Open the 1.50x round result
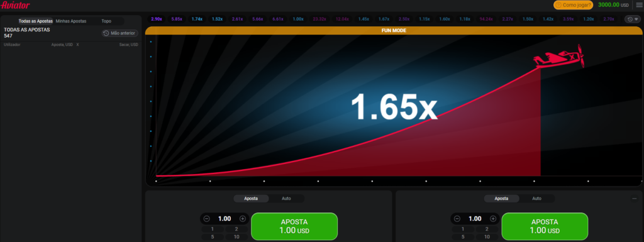This screenshot has width=644, height=242. point(528,19)
